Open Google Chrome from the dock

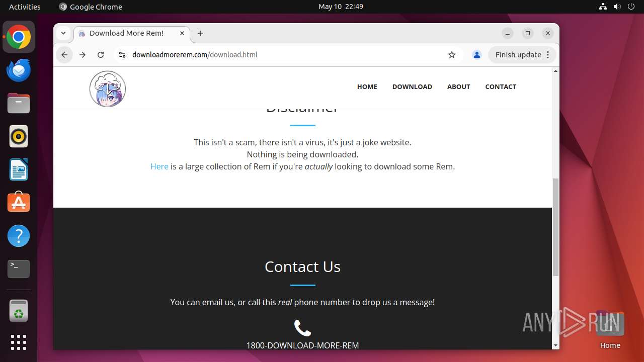click(19, 37)
